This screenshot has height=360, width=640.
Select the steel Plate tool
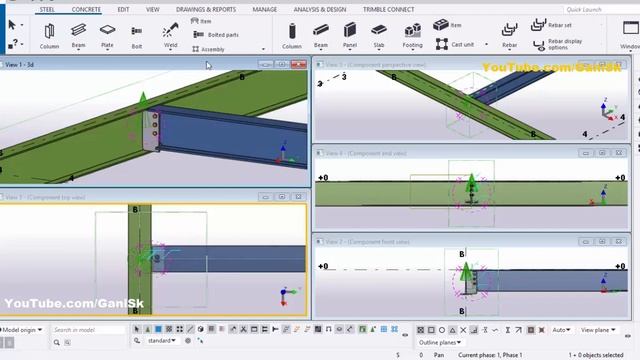107,36
